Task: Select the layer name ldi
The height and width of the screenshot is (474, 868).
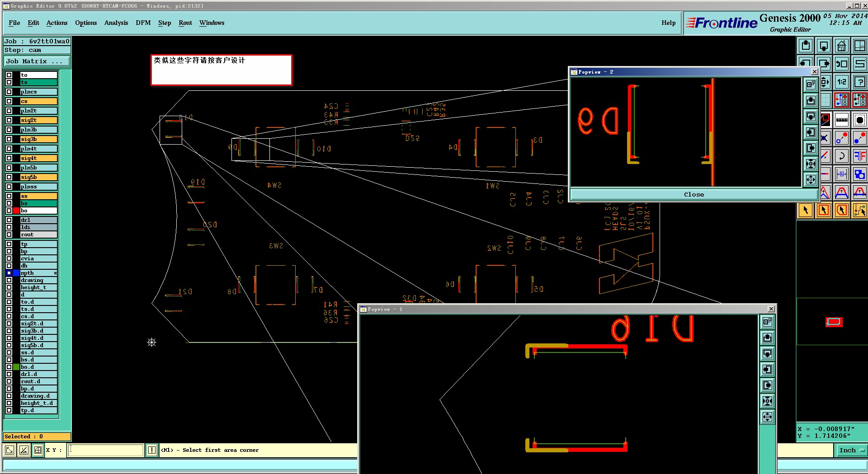Action: (x=38, y=227)
